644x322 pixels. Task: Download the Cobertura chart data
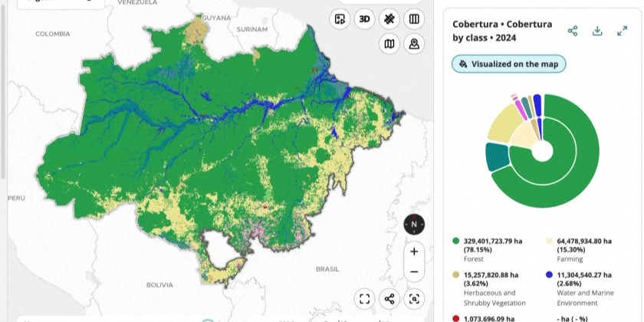pyautogui.click(x=597, y=31)
